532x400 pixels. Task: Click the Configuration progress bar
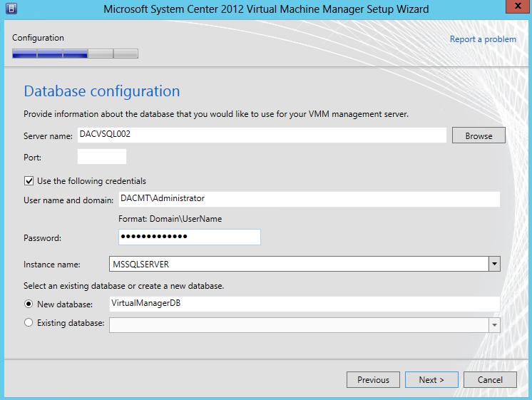75,53
